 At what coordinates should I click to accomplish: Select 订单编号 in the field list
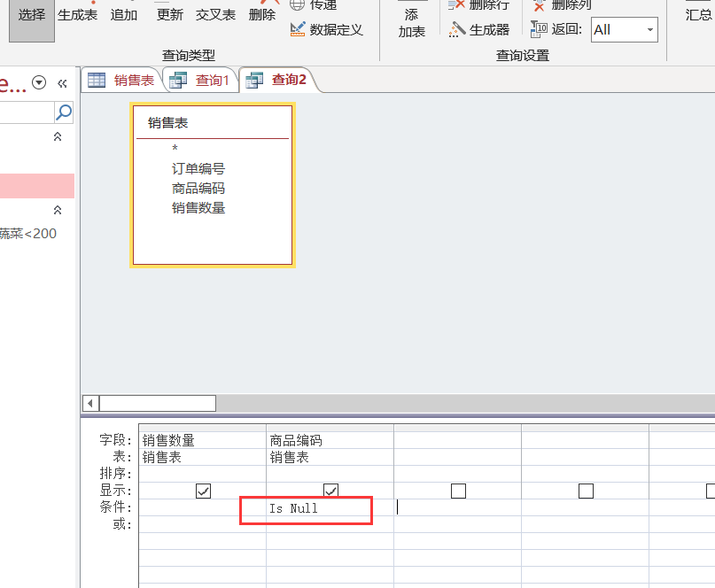tap(198, 168)
